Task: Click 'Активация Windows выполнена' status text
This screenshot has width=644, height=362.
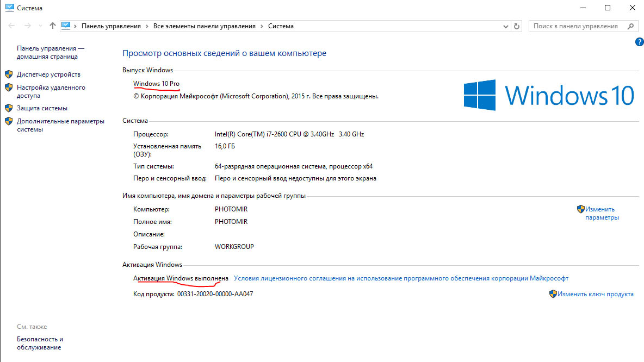Action: (x=181, y=278)
